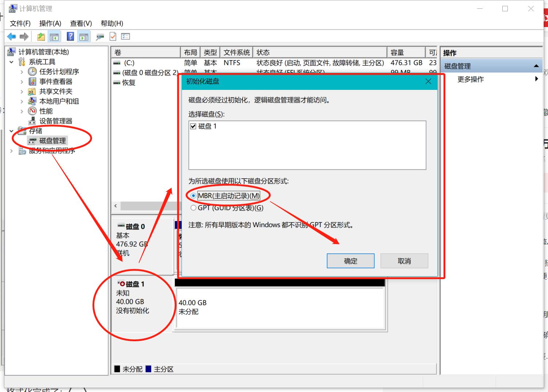
Task: Sort by the 卷 column header
Action: click(146, 52)
